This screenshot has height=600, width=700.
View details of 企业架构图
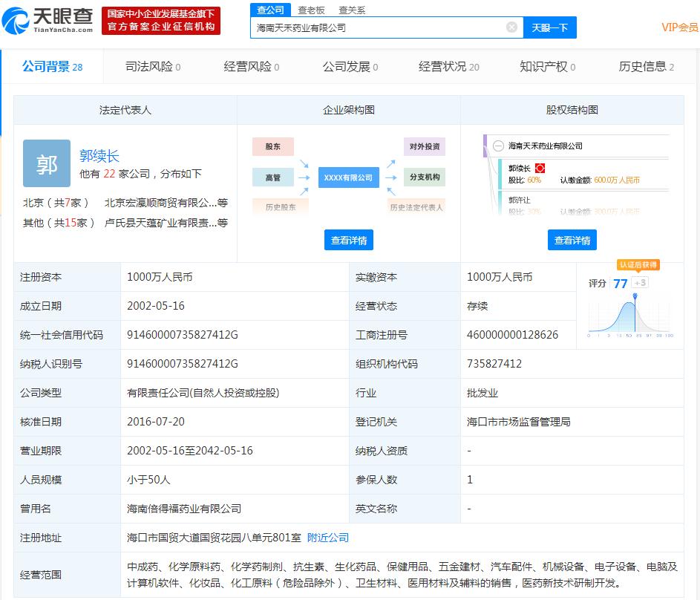tap(349, 240)
